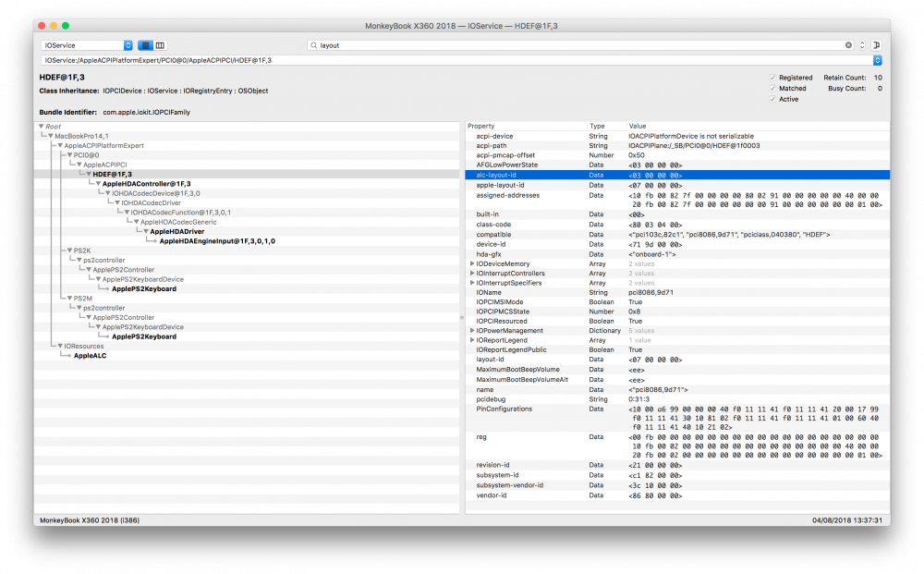Switch to column browser view icon
924x574 pixels.
160,45
